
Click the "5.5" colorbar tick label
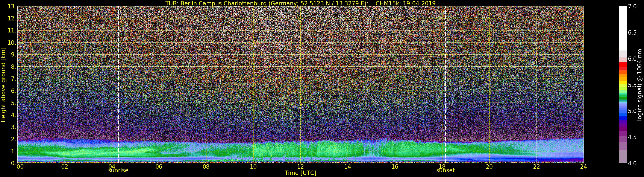click(x=632, y=85)
